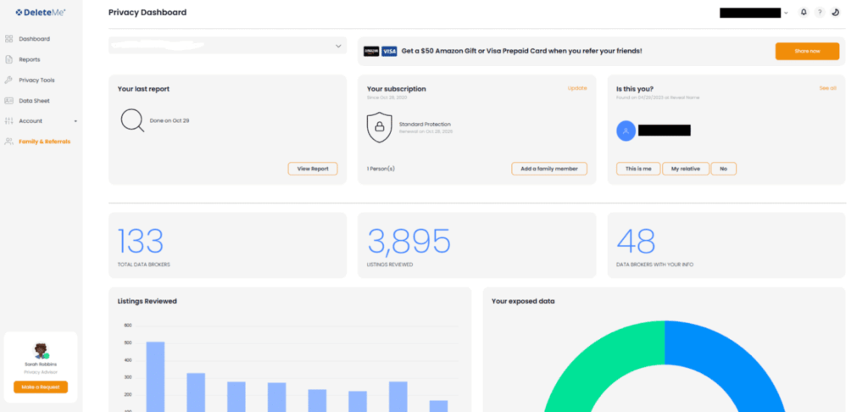Click the Visa card icon
This screenshot has height=412, width=868.
(x=389, y=51)
